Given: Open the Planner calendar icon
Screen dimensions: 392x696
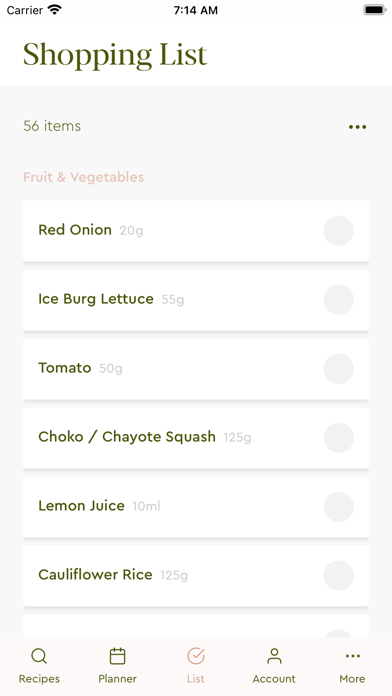Looking at the screenshot, I should [118, 656].
